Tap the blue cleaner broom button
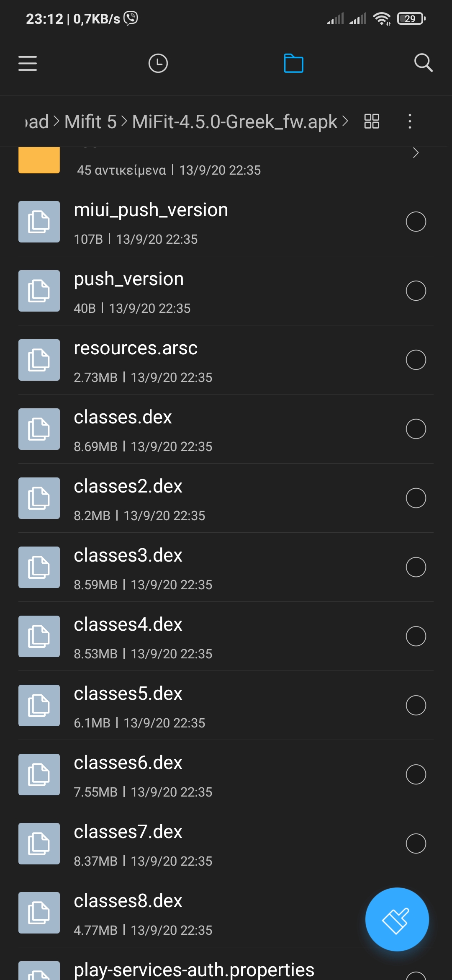 pyautogui.click(x=397, y=919)
